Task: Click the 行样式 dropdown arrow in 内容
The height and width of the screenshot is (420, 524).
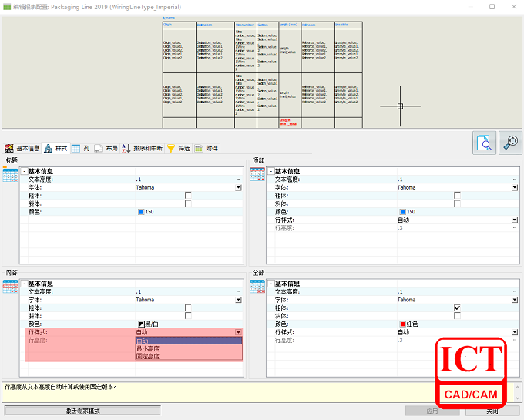Action: click(x=238, y=332)
